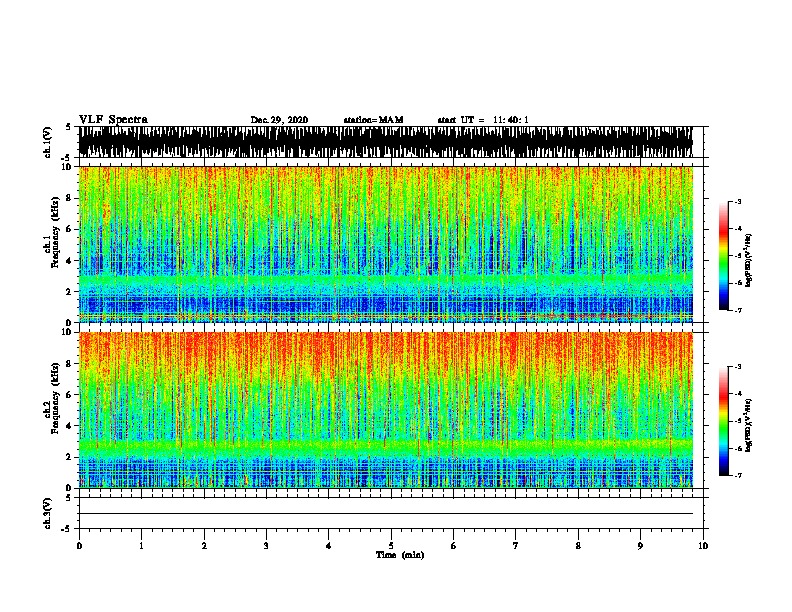
Task: Click the "-3" label on ch.1 color scale
Action: click(x=738, y=202)
